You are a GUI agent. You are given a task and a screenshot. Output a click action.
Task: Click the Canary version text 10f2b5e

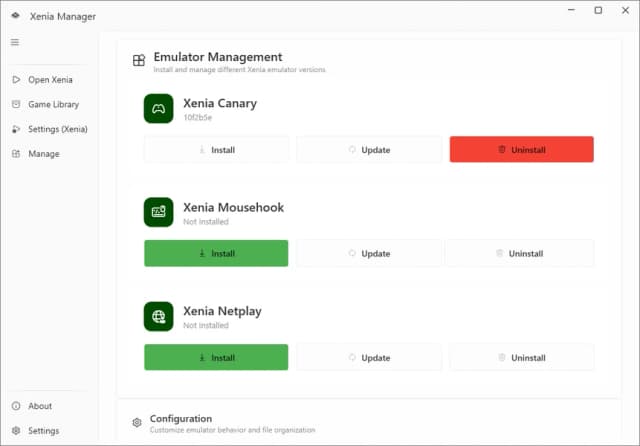click(198, 118)
